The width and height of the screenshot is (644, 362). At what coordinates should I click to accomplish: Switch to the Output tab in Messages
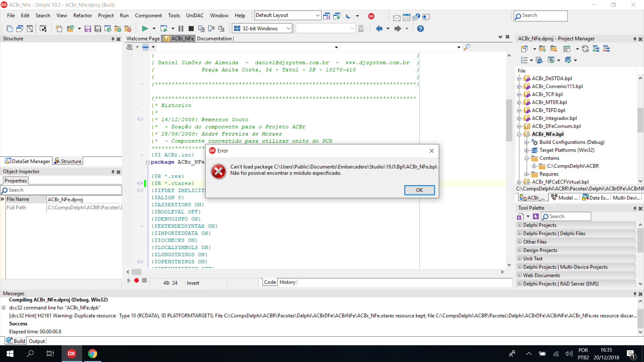(x=37, y=341)
